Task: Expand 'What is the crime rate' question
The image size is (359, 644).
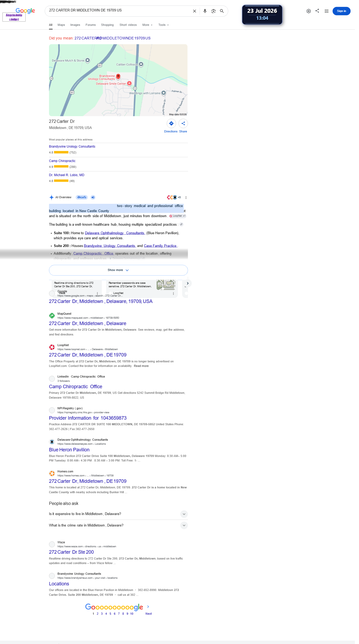Action: pos(184,525)
